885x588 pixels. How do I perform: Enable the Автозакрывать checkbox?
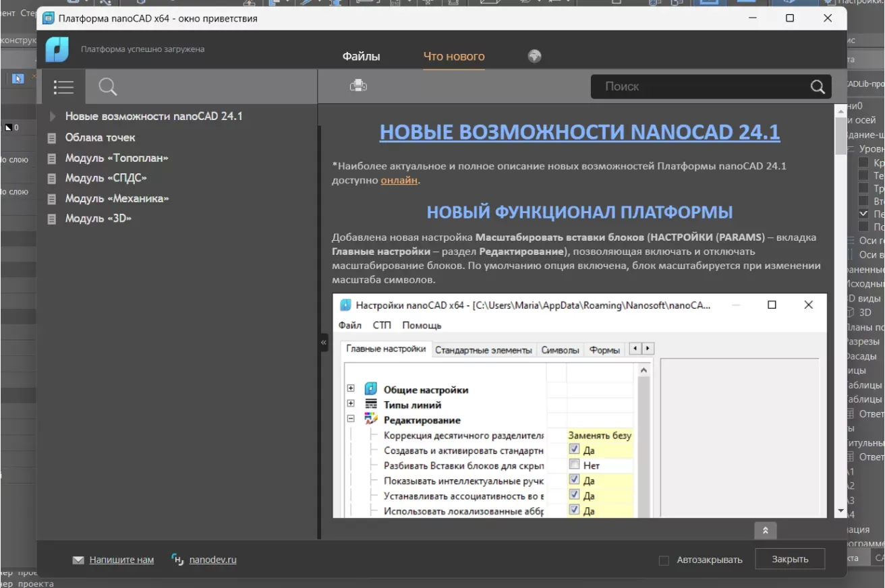click(664, 559)
